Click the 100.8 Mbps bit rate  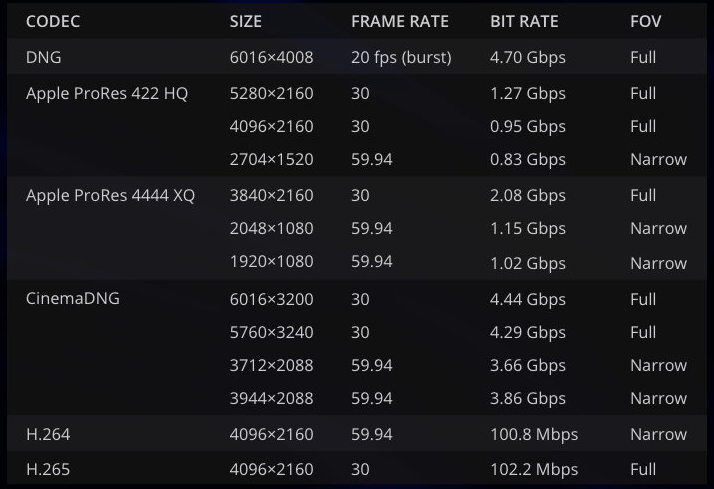tap(534, 434)
